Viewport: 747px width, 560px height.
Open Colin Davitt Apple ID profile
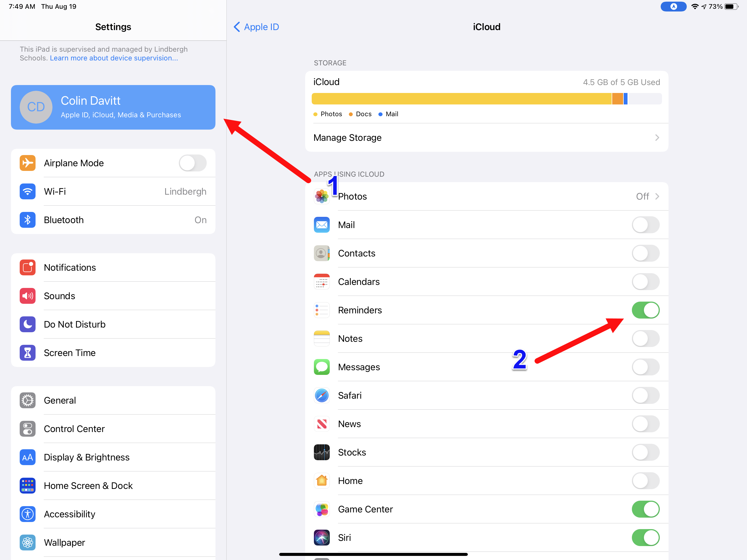tap(113, 107)
